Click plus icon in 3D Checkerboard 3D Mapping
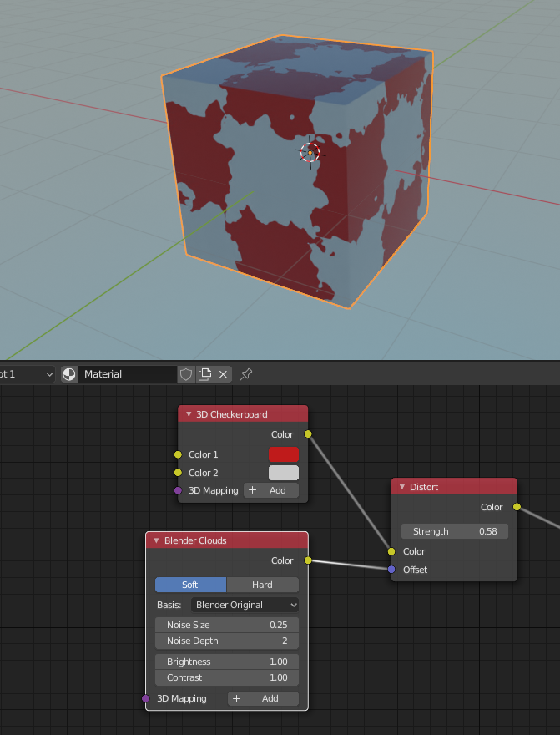Screen dimensions: 560x735 [x=252, y=490]
